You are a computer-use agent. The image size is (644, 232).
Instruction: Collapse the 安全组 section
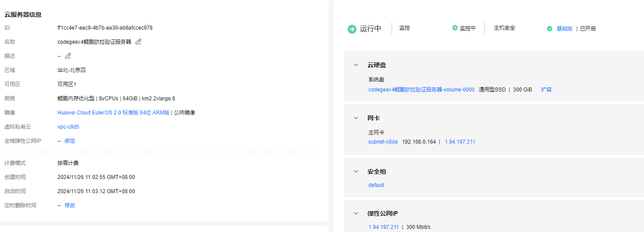[355, 171]
